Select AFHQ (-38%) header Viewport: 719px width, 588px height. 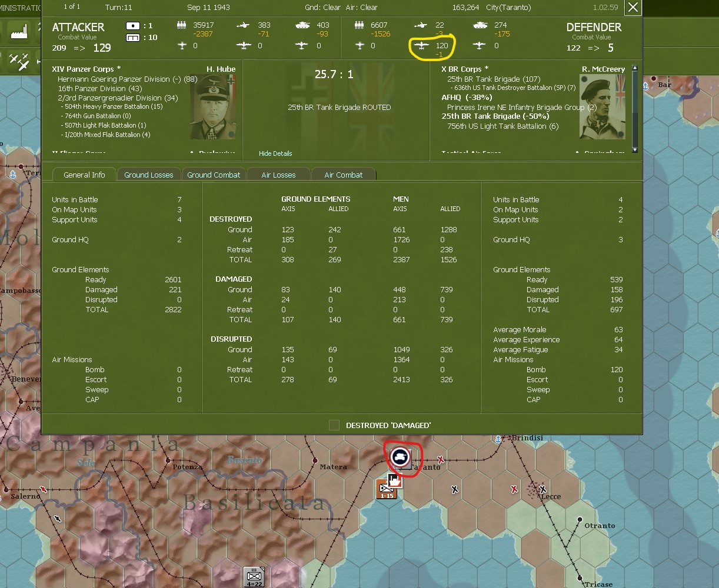click(x=467, y=98)
